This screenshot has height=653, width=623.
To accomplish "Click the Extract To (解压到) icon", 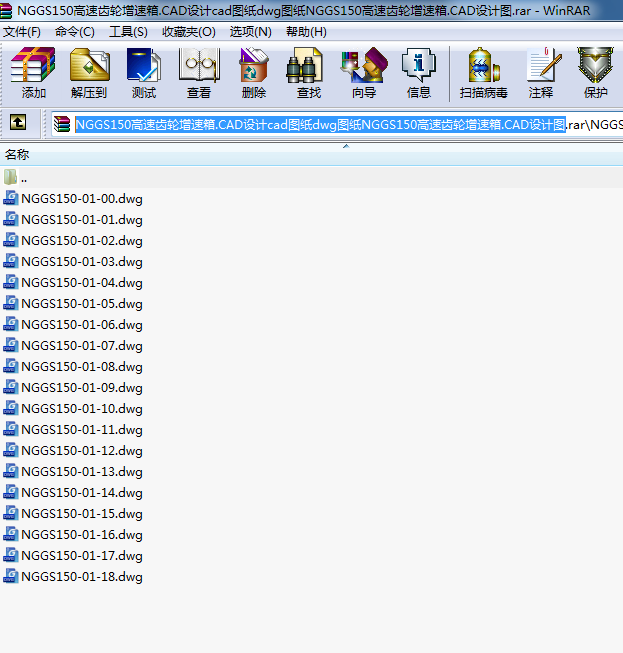I will (x=89, y=73).
